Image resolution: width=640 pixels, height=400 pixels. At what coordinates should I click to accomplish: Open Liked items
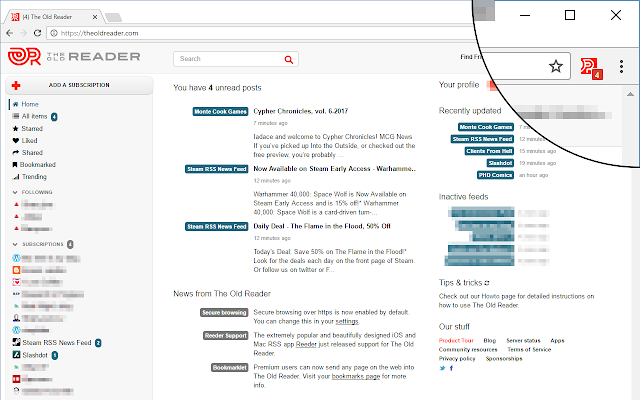[x=25, y=140]
